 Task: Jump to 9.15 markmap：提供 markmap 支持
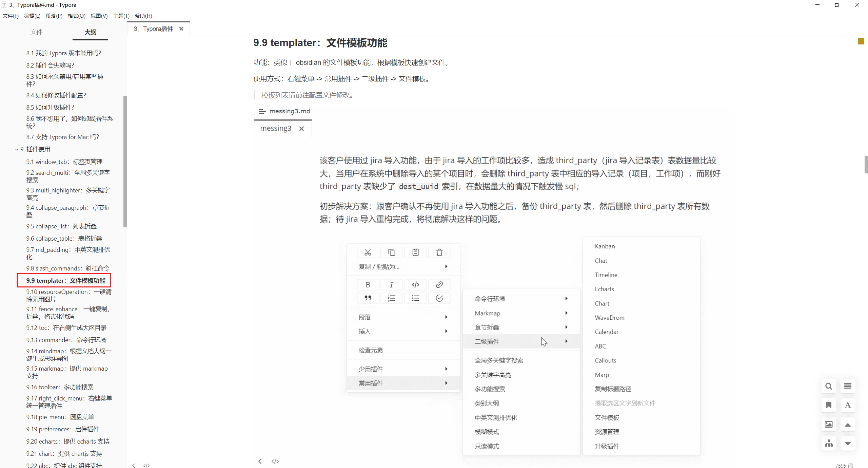click(67, 372)
